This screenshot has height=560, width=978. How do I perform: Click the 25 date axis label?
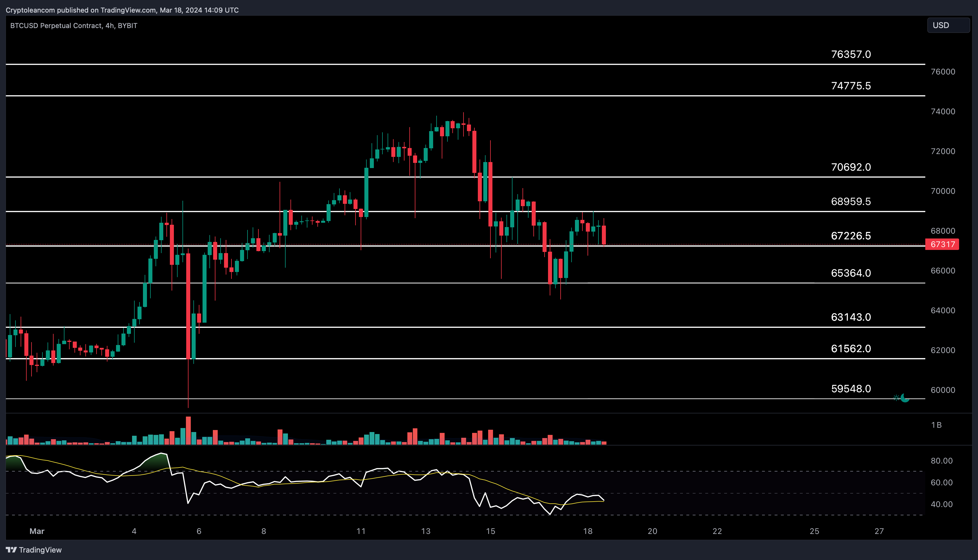(814, 531)
